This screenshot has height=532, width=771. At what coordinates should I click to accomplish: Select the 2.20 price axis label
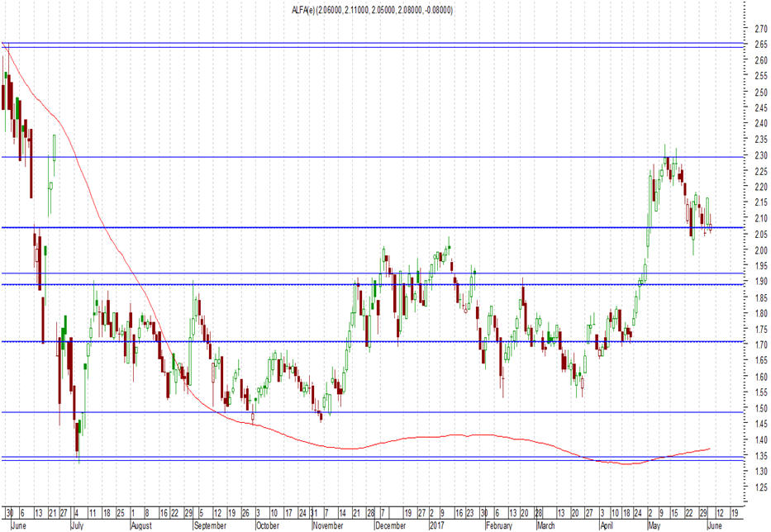(761, 187)
